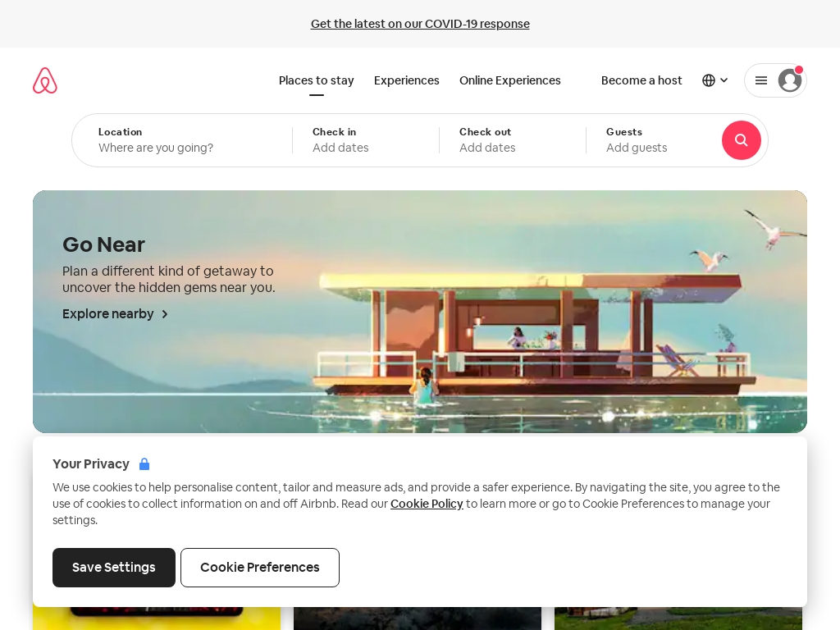Click the Go Near heading
This screenshot has height=630, width=840.
click(x=103, y=244)
